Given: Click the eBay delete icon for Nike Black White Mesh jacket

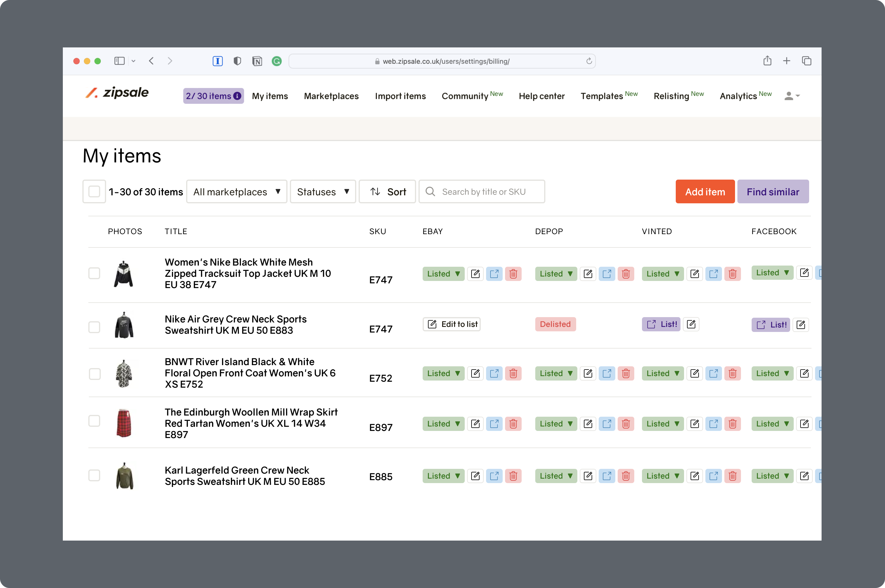Looking at the screenshot, I should tap(513, 274).
